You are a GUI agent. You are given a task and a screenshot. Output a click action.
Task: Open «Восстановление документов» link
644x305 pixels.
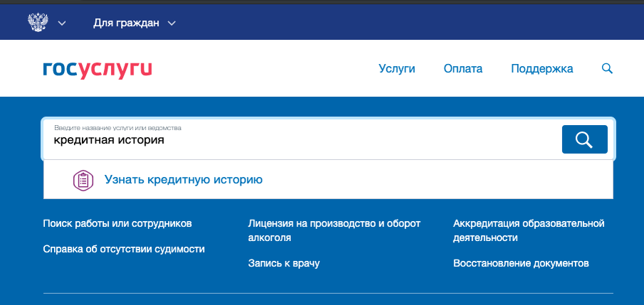pyautogui.click(x=521, y=263)
